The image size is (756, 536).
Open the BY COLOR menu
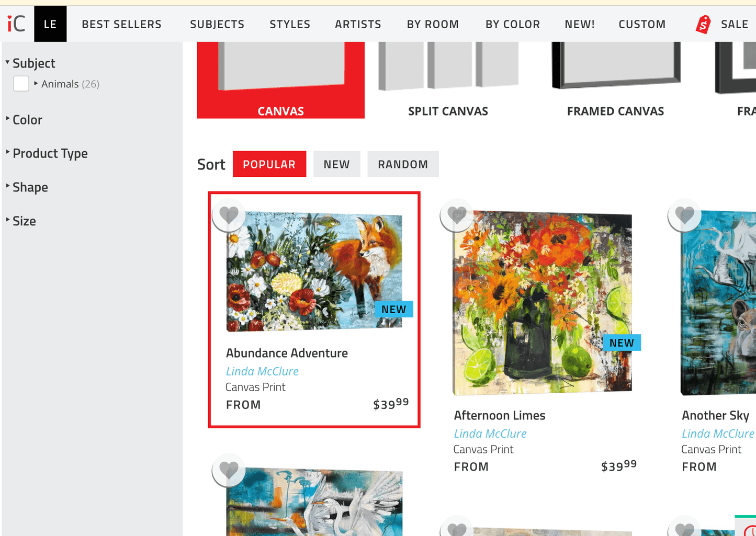pyautogui.click(x=512, y=24)
